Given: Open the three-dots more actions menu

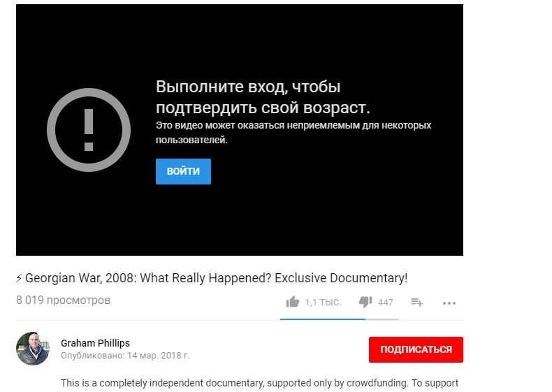Looking at the screenshot, I should [449, 303].
